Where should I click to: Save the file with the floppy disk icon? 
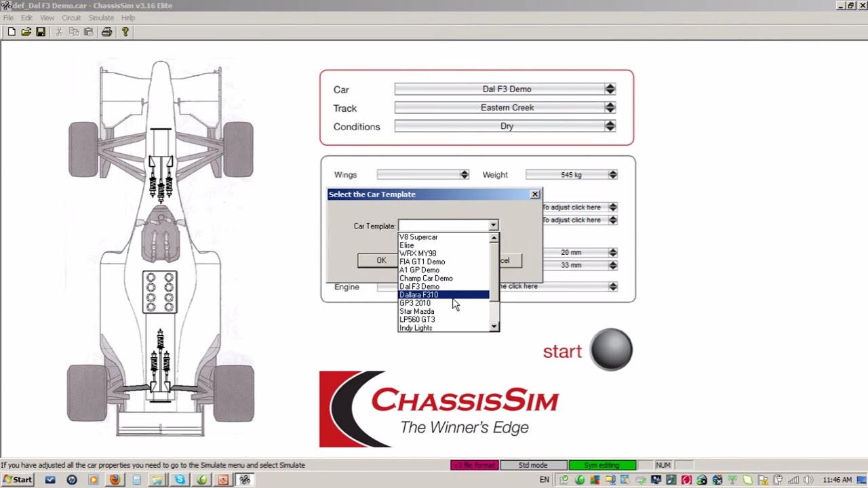point(41,32)
